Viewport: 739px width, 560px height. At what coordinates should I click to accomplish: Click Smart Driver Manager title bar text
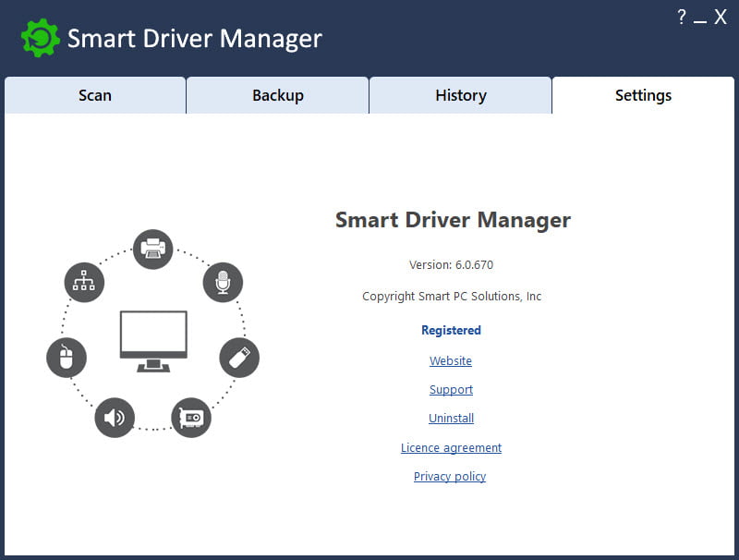pyautogui.click(x=195, y=39)
